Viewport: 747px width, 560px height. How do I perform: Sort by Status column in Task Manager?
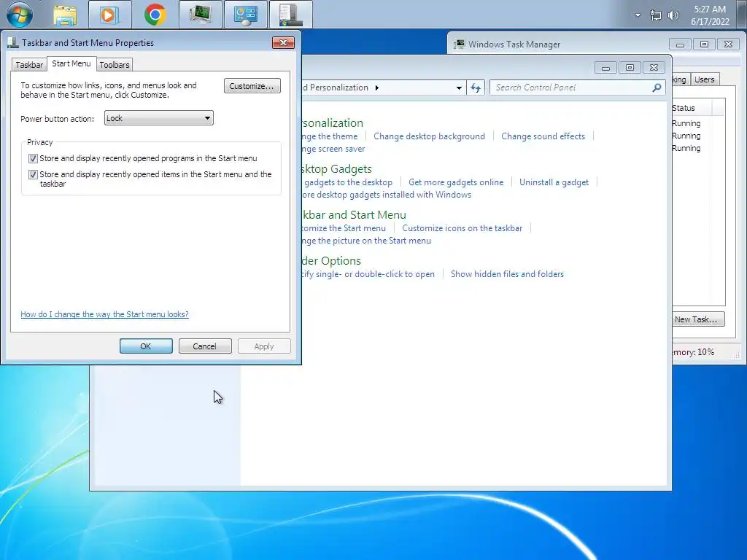692,108
